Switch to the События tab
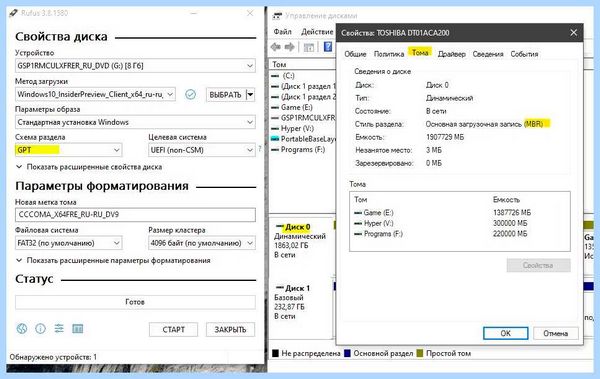 [524, 54]
